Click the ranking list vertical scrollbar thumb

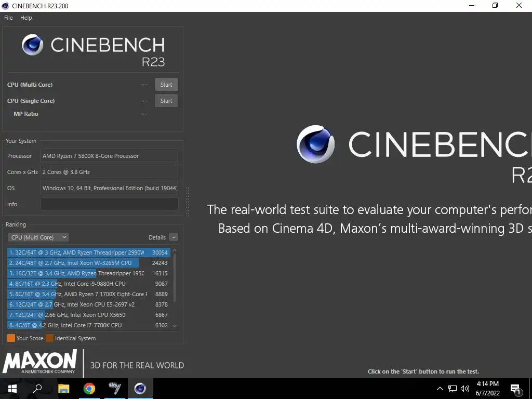(175, 277)
